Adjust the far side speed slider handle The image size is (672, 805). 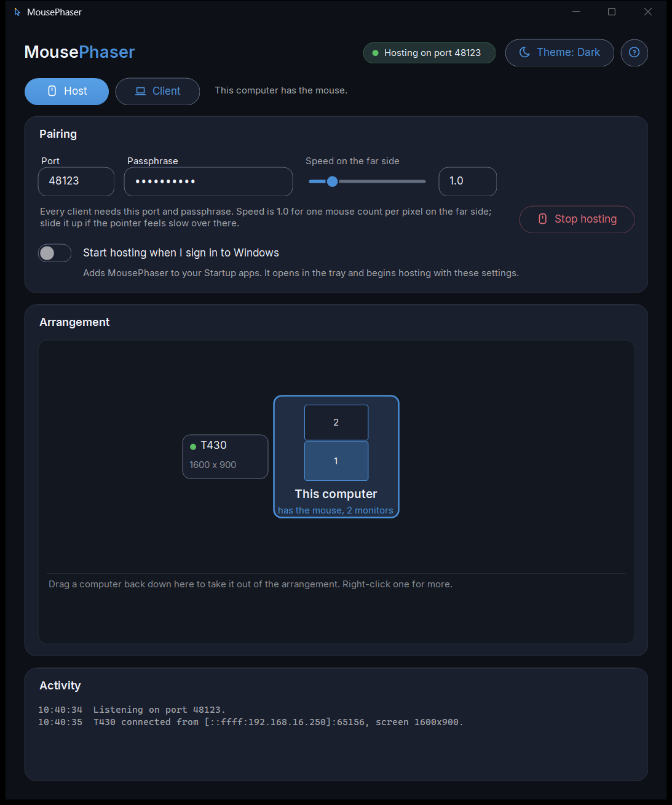[x=332, y=181]
